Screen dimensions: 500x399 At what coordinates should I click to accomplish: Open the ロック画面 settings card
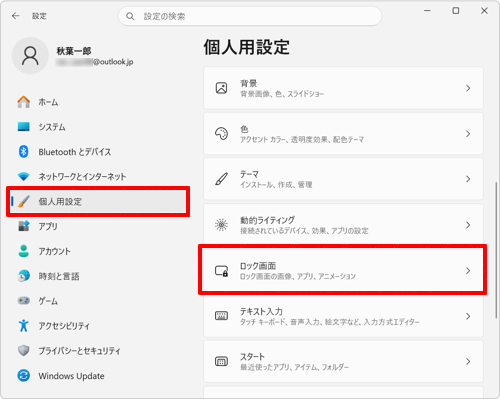(343, 270)
